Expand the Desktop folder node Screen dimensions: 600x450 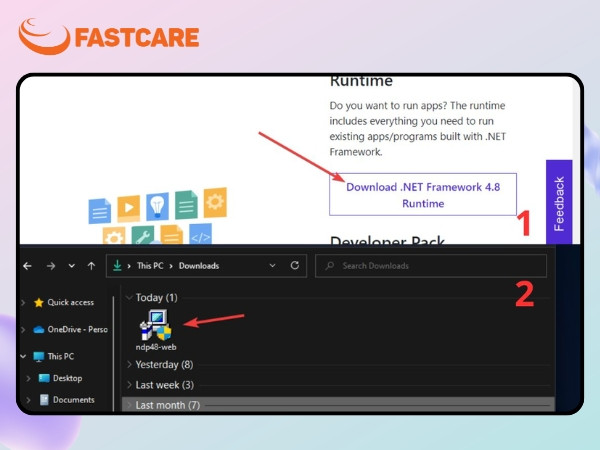tap(28, 378)
